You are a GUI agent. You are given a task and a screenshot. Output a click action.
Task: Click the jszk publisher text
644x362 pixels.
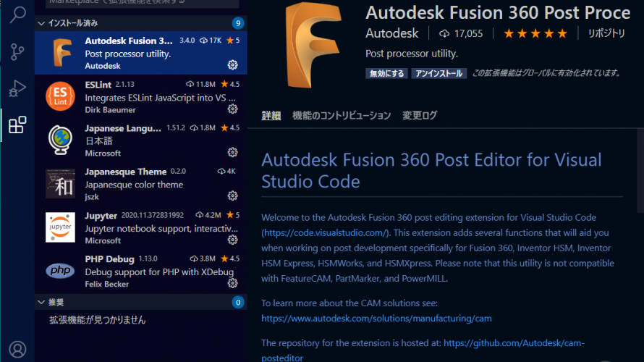(92, 197)
